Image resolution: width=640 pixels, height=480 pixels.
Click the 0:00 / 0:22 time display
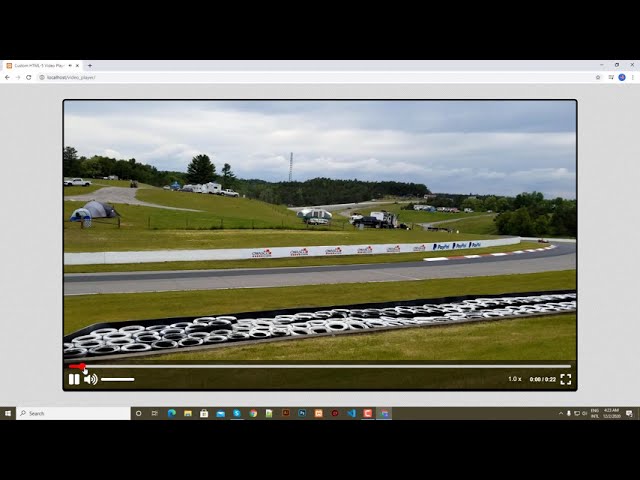click(542, 379)
